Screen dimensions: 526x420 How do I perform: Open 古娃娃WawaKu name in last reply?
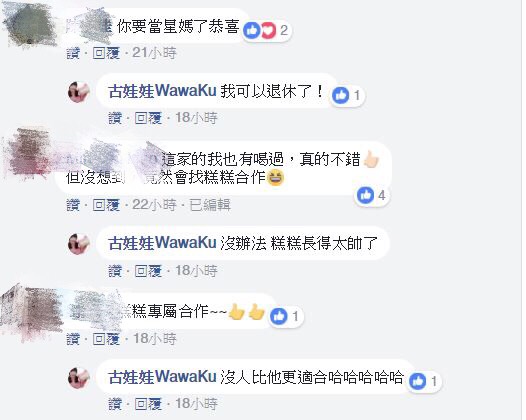(x=162, y=377)
